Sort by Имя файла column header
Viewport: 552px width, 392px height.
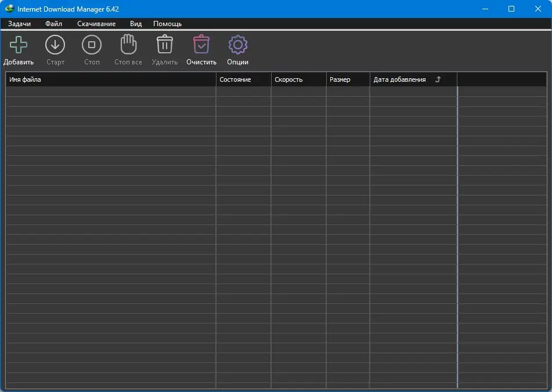coord(111,79)
